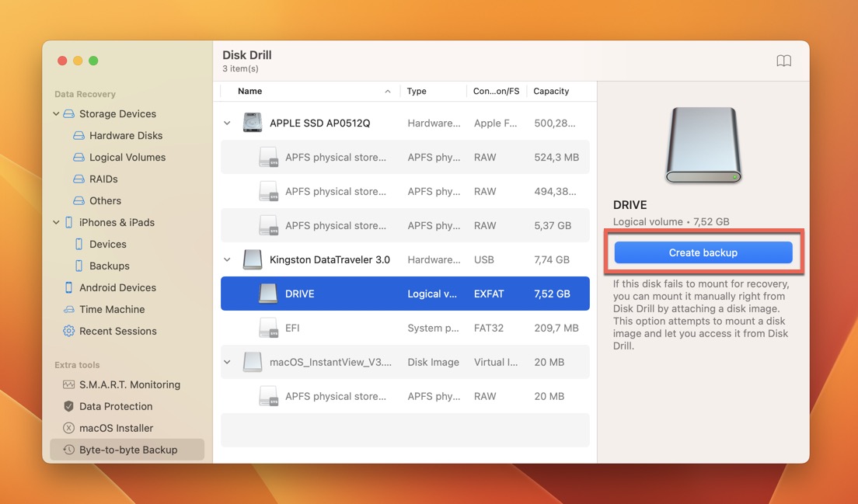
Task: Collapse the Storage Devices section
Action: [56, 113]
